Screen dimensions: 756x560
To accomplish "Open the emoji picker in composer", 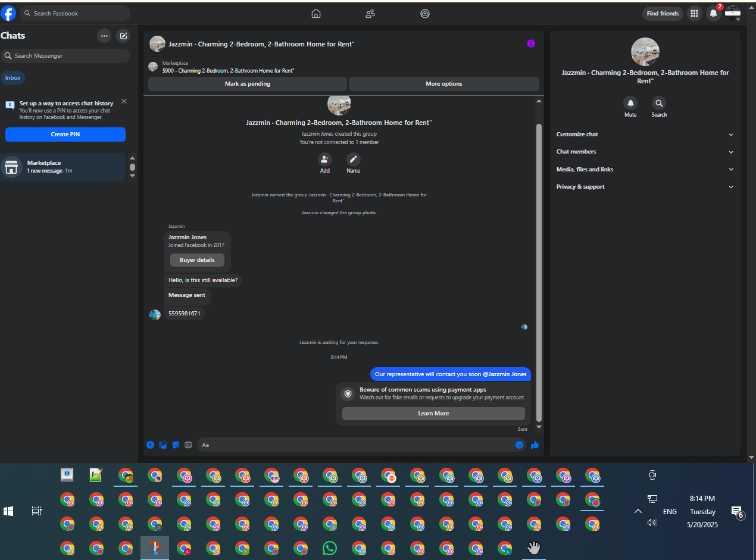I will click(x=520, y=445).
